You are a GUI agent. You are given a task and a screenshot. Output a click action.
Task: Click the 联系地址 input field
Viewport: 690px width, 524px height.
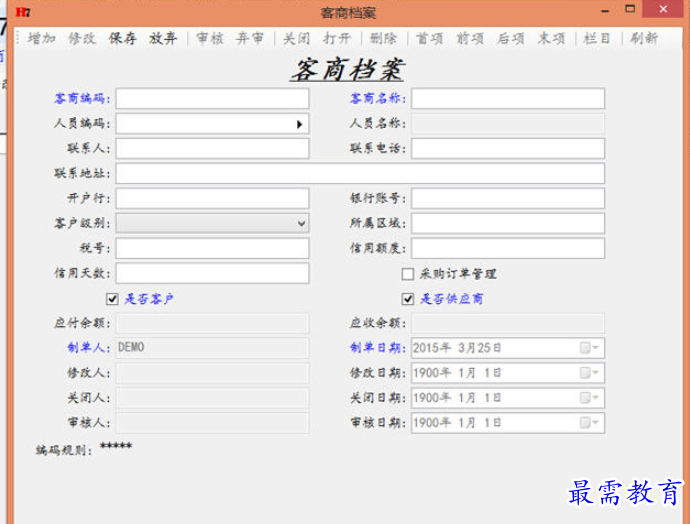pyautogui.click(x=360, y=174)
